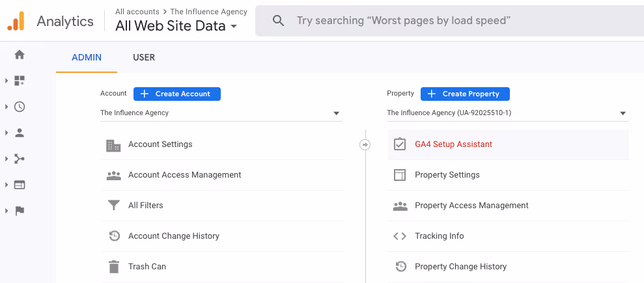This screenshot has width=644, height=283.
Task: Click the Property Access Management people icon
Action: point(400,206)
